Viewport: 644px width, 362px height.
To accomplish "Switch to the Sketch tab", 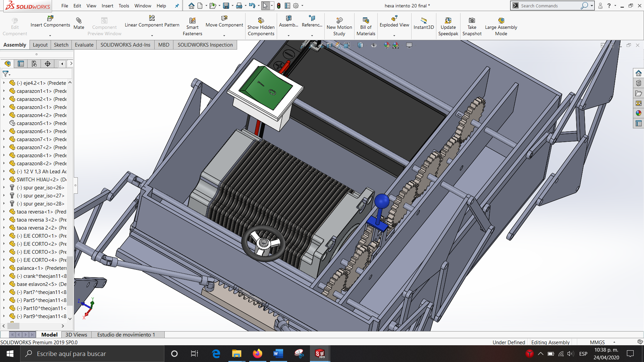I will (x=61, y=45).
